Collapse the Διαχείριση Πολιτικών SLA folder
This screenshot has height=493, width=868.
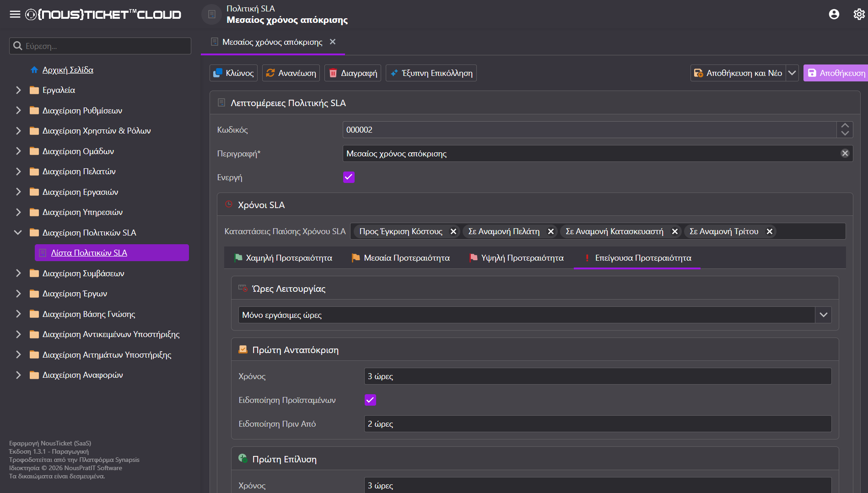point(18,233)
